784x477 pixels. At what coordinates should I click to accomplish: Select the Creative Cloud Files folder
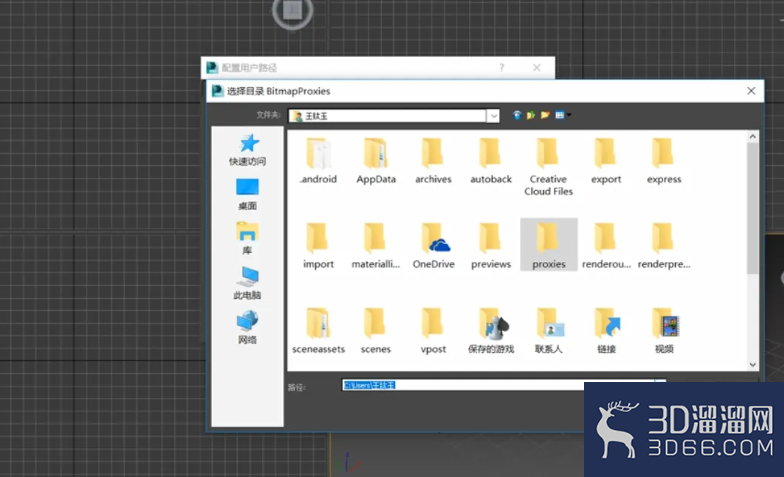pos(548,166)
